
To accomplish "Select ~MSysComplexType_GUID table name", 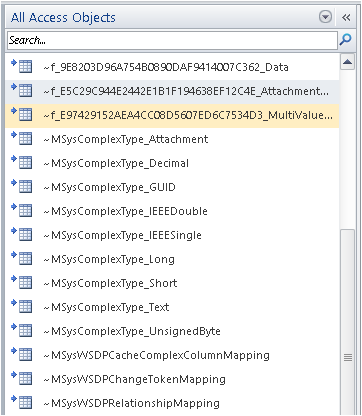I will point(109,187).
